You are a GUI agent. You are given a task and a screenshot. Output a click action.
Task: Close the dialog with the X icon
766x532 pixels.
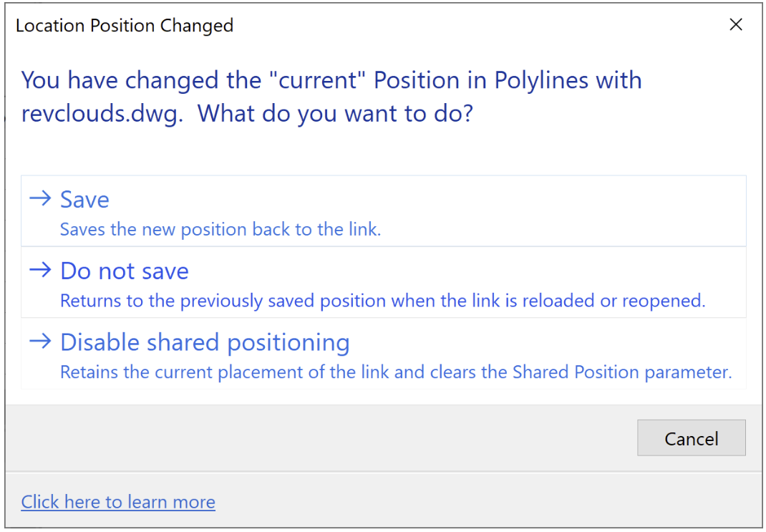click(735, 25)
